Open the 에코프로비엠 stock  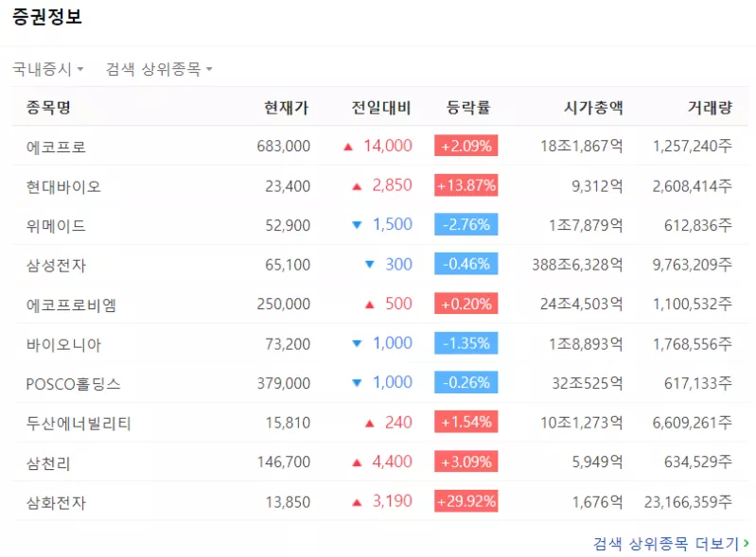pyautogui.click(x=71, y=305)
